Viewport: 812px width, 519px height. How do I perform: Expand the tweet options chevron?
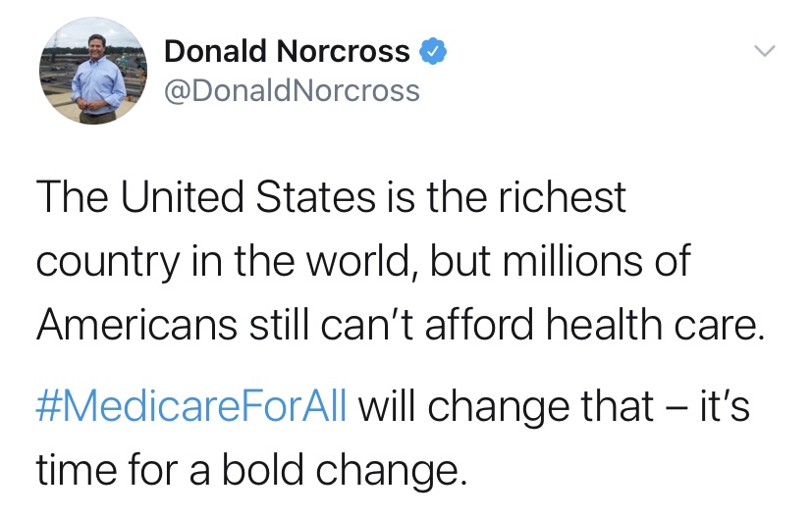763,50
